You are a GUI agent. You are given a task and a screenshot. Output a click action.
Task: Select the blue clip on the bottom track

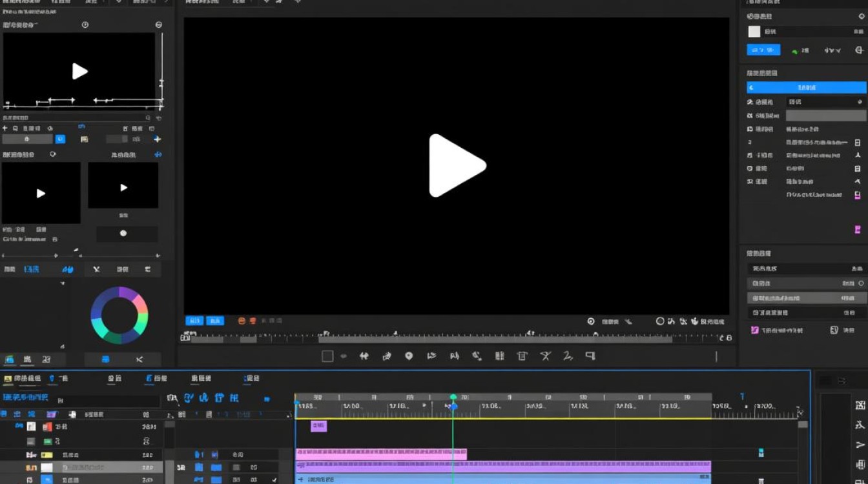tap(503, 479)
